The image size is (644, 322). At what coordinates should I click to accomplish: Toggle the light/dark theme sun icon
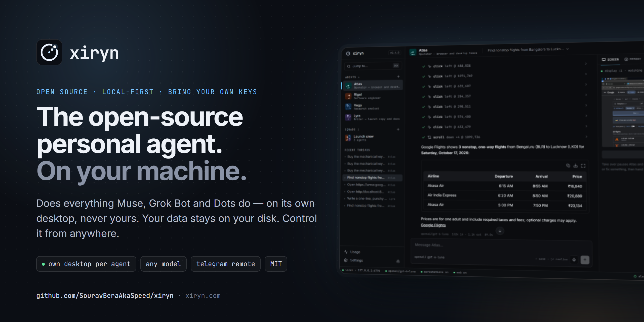point(398,261)
